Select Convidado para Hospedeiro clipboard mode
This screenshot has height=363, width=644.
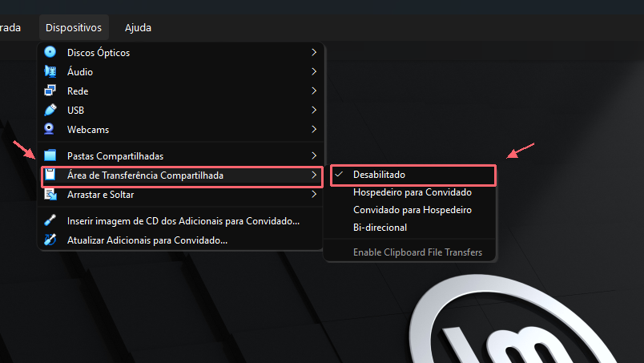coord(412,210)
